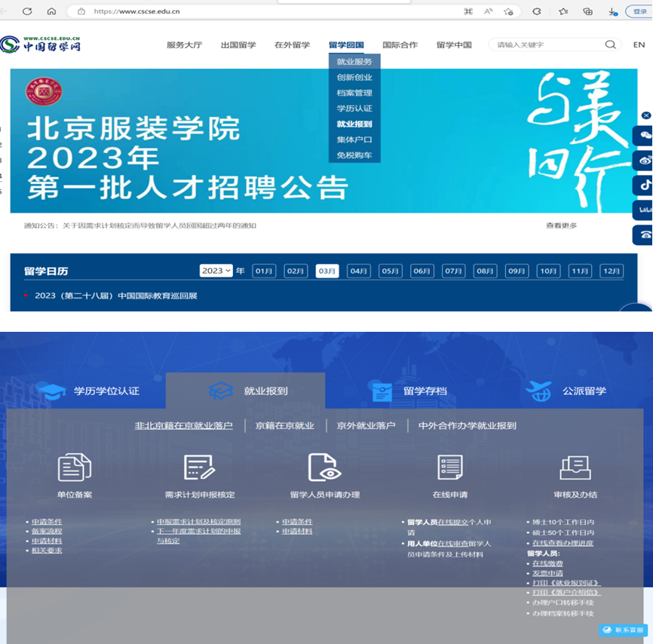The width and height of the screenshot is (653, 644).
Task: Open the 2023 year dropdown
Action: point(216,271)
